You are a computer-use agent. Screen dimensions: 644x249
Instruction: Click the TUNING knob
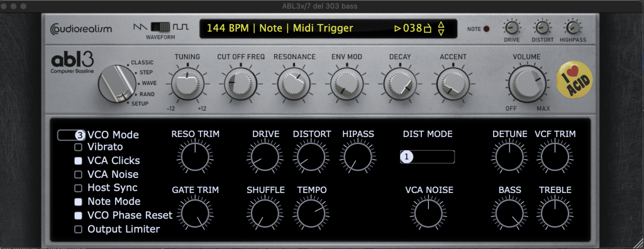click(187, 84)
